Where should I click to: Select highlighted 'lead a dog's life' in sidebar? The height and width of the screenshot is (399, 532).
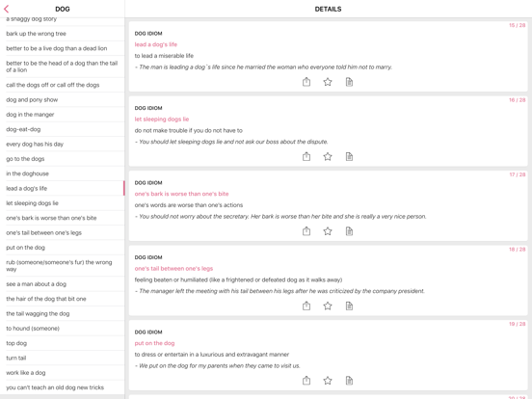62,188
